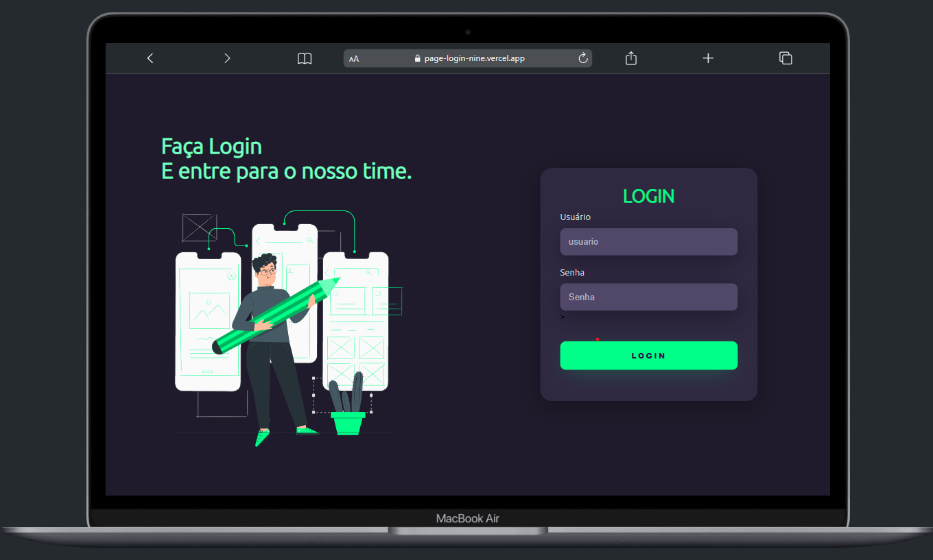933x560 pixels.
Task: Select the page-login-nine.vercel.app URL text
Action: click(475, 58)
